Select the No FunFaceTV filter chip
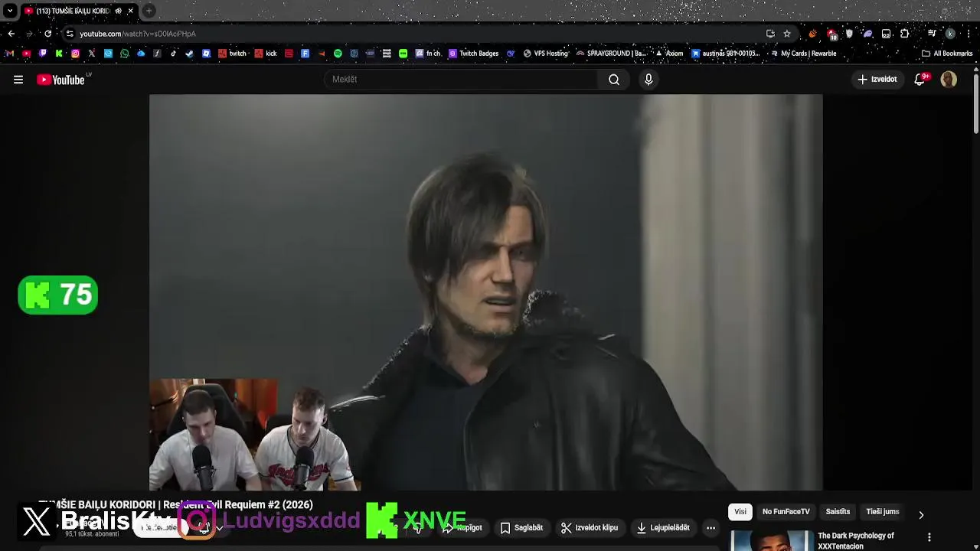The image size is (980, 551). click(x=786, y=512)
